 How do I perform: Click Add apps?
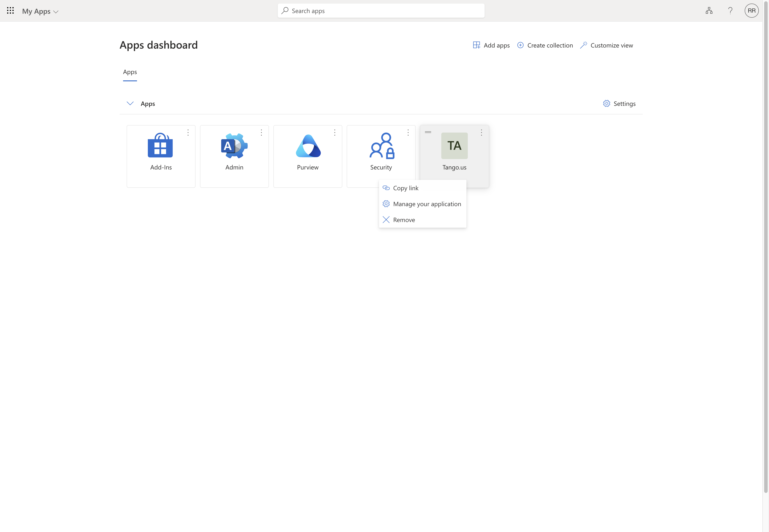click(x=491, y=45)
